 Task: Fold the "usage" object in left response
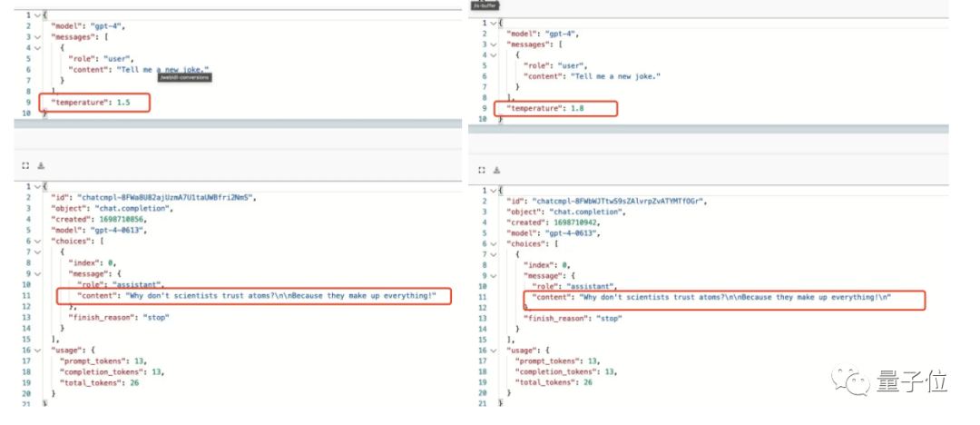click(36, 350)
